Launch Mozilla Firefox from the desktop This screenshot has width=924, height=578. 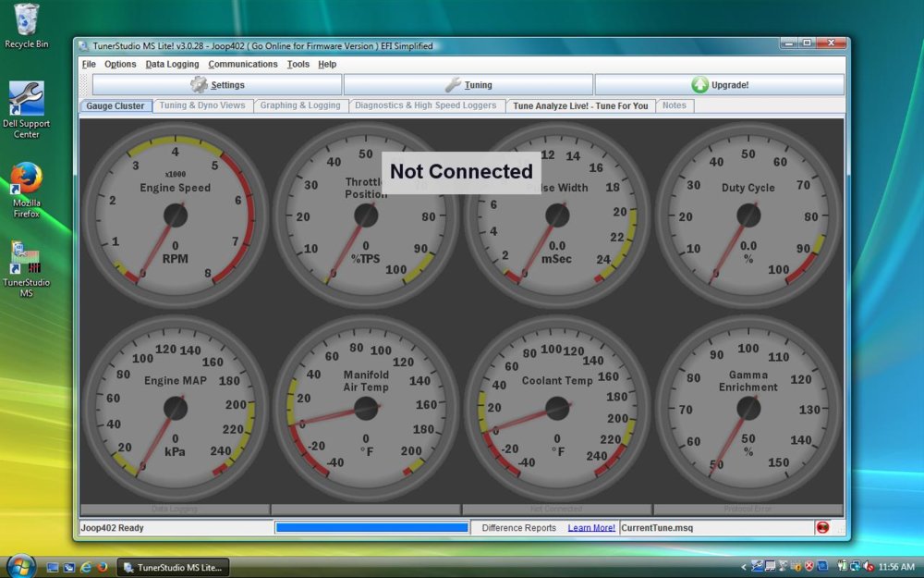point(27,178)
